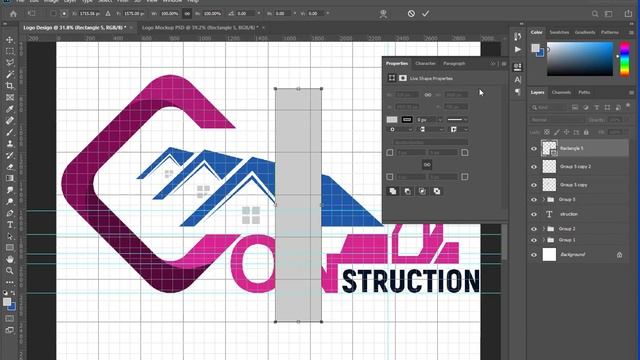Select the Move tool

pos(10,40)
